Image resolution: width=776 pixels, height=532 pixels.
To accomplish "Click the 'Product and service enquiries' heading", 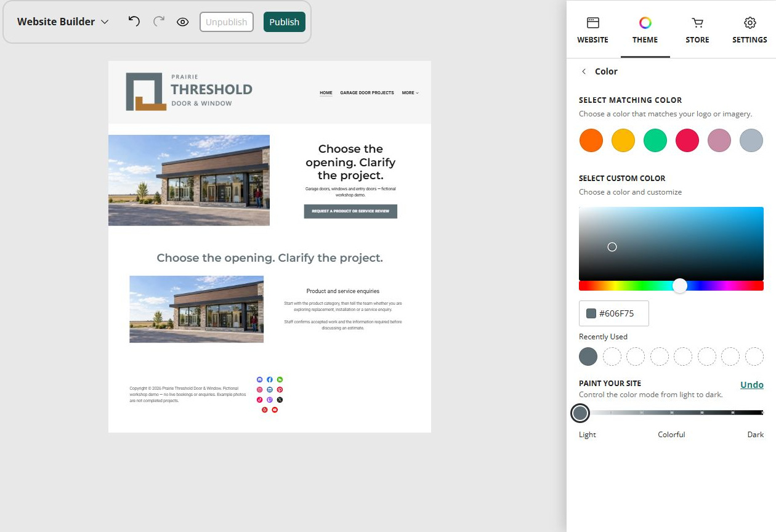I will click(343, 291).
